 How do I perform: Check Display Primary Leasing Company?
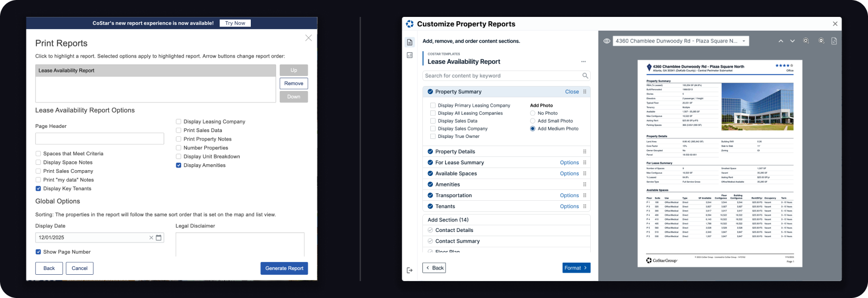[x=433, y=106]
